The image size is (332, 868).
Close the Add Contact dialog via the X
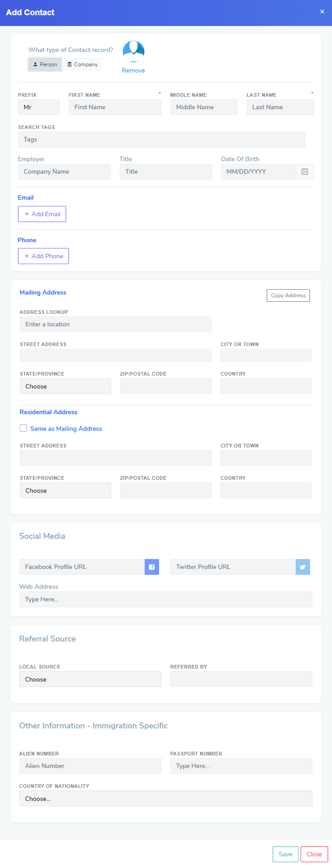point(322,11)
